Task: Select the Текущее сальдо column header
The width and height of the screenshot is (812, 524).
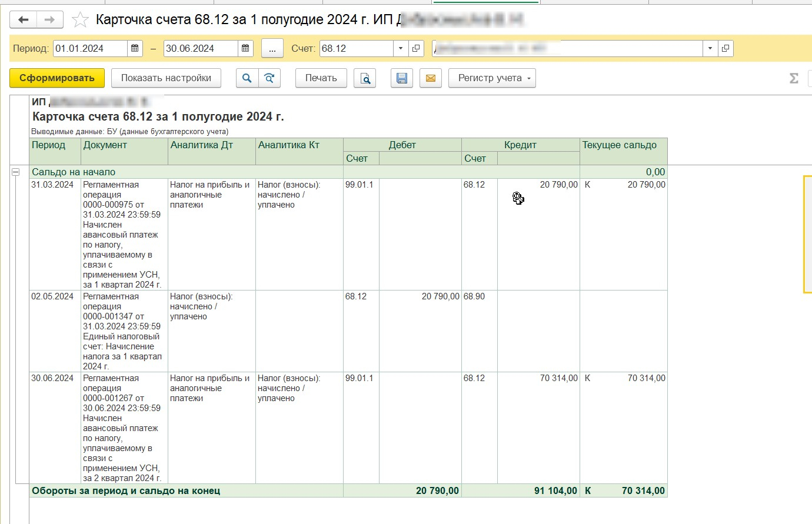Action: click(624, 152)
